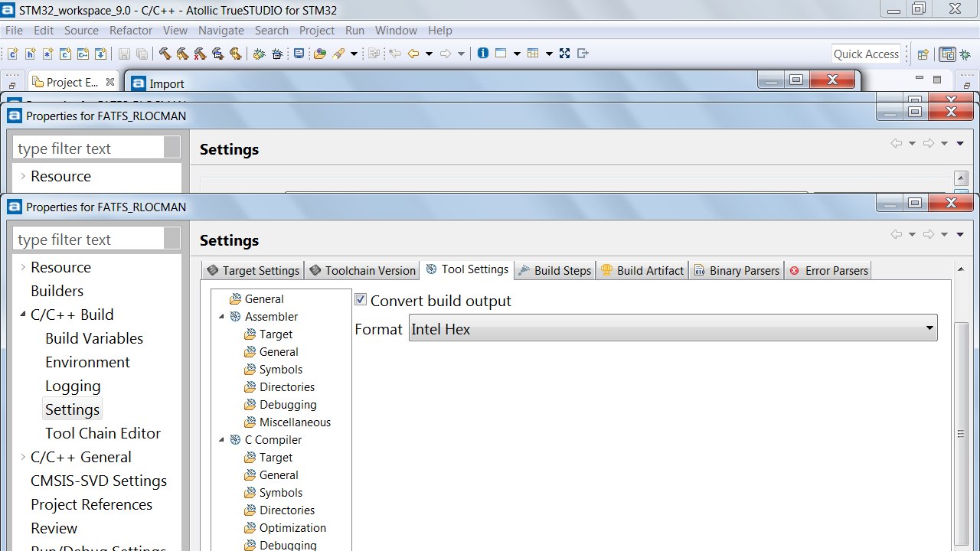Click the monitor terminal toolbar icon
980x551 pixels.
coord(299,54)
